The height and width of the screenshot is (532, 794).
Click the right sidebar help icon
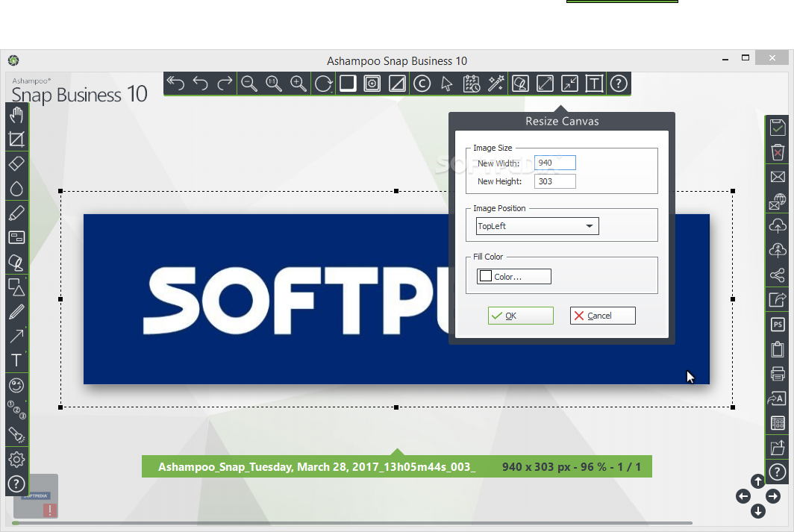(x=778, y=472)
